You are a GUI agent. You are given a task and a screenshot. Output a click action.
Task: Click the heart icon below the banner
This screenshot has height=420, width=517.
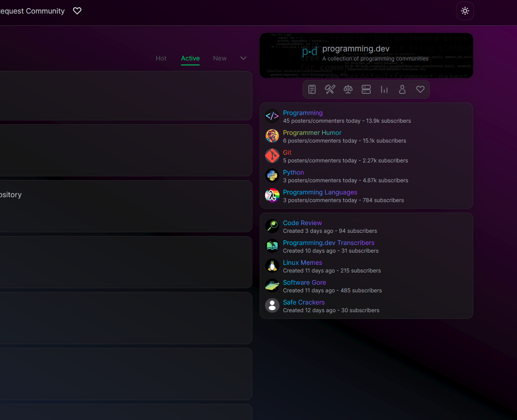coord(420,89)
